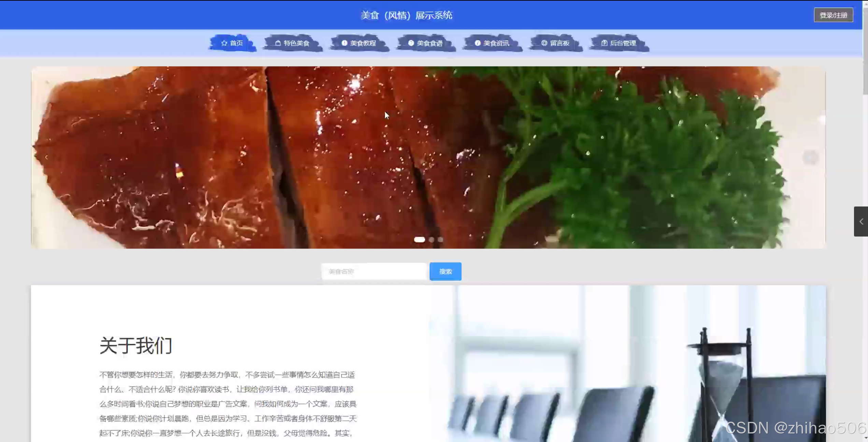Screen dimensions: 868x442
Task: Open the 美食食谱 menu label
Action: tap(429, 43)
